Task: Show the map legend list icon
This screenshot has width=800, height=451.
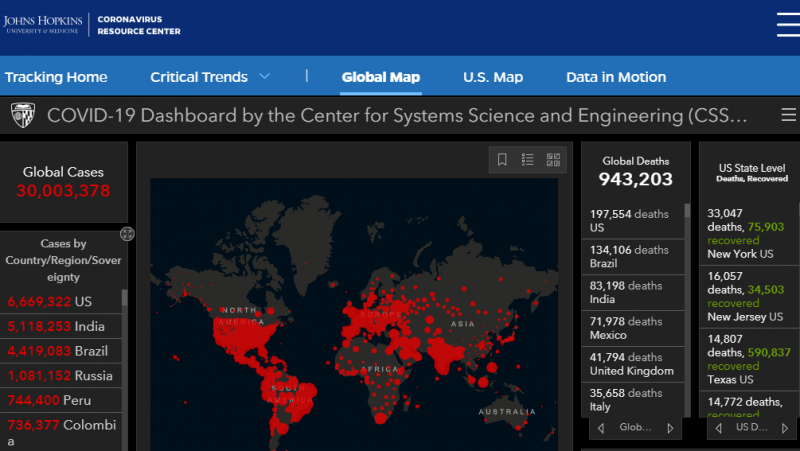Action: tap(528, 160)
